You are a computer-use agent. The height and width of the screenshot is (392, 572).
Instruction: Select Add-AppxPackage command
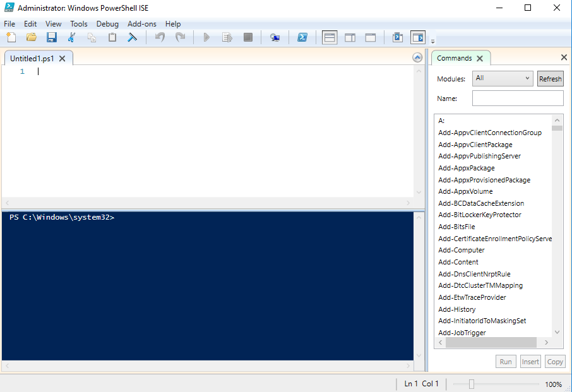pos(467,168)
